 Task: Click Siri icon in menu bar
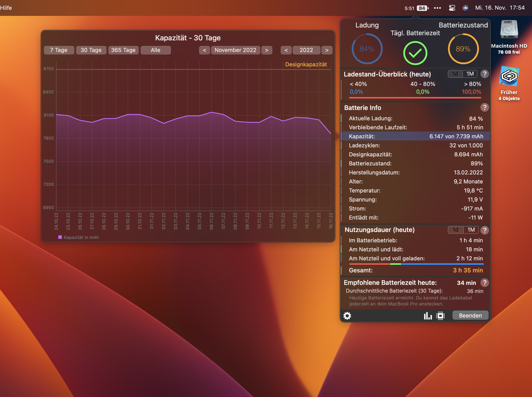pyautogui.click(x=465, y=8)
